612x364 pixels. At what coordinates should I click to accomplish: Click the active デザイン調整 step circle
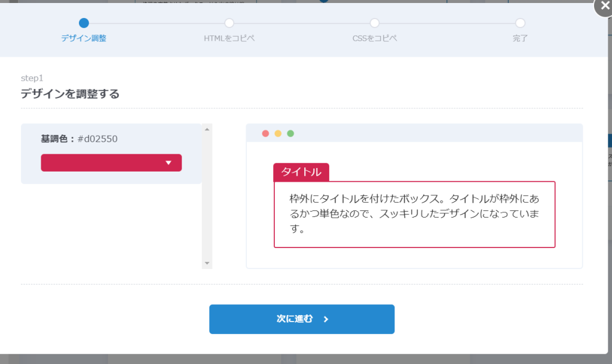(84, 23)
